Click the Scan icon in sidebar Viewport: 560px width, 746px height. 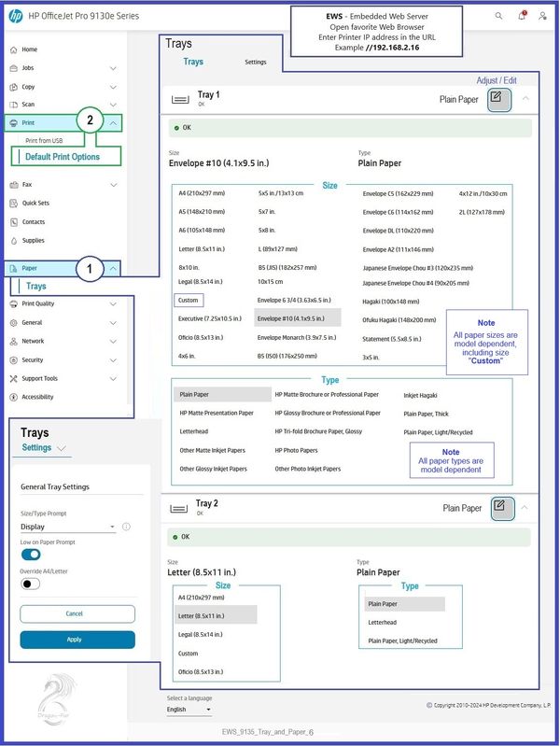click(13, 105)
